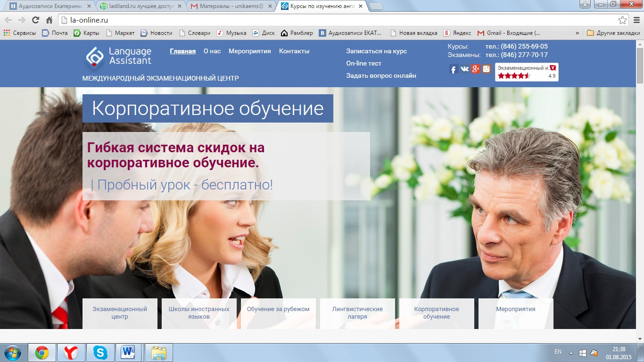Open the Школы иностранных языков tile

click(199, 313)
